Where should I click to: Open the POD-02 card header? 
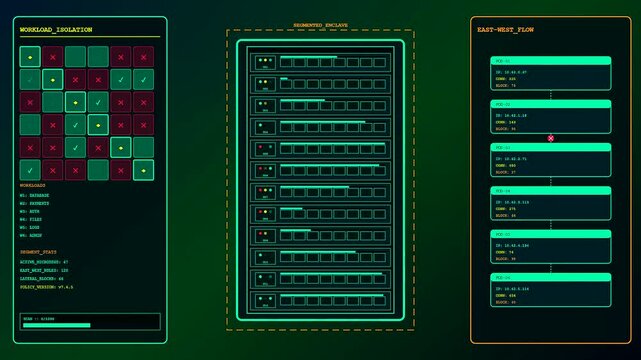click(x=551, y=104)
